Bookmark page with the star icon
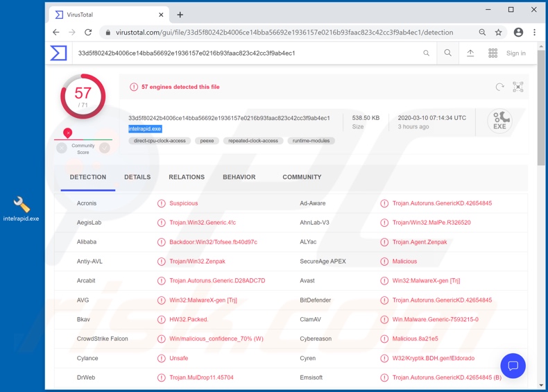The width and height of the screenshot is (548, 392). [x=498, y=32]
